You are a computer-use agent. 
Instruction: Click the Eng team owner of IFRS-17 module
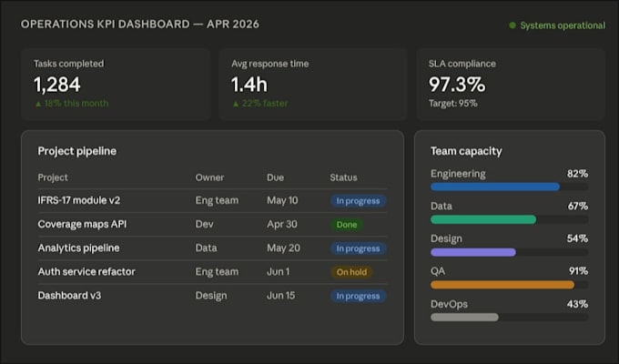tap(217, 200)
